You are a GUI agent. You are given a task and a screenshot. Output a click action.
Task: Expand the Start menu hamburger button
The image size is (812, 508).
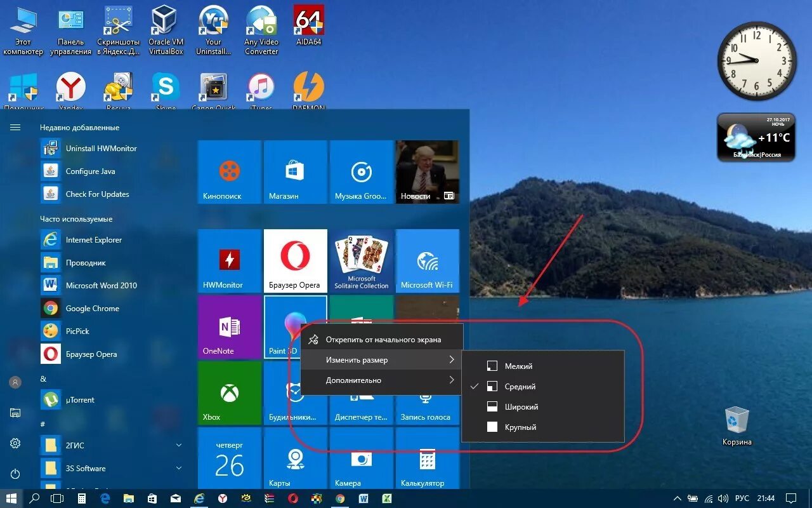tap(15, 128)
